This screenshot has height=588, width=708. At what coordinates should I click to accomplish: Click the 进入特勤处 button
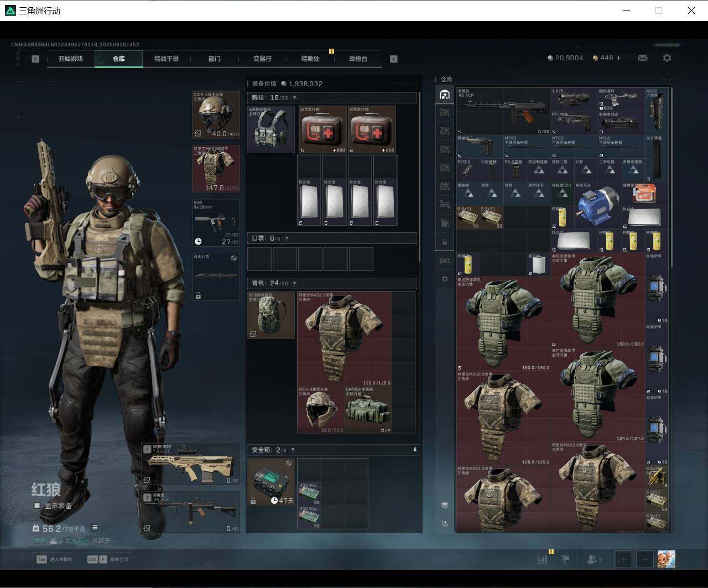[x=55, y=559]
